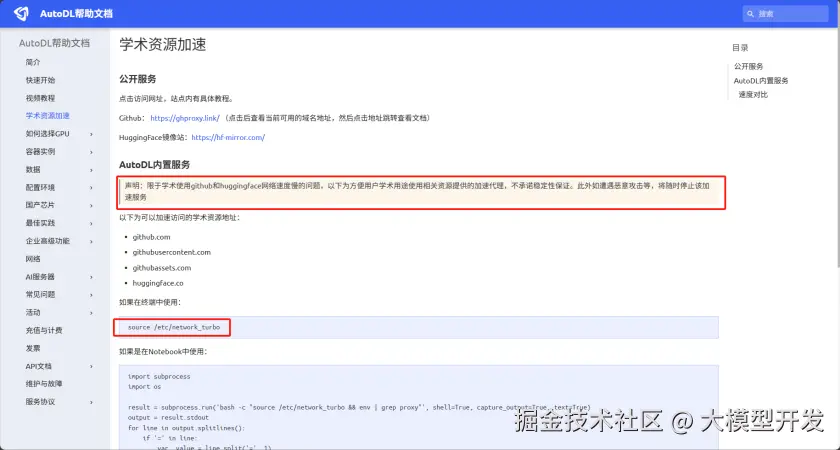Click the search magnifier icon
840x450 pixels.
tap(751, 14)
